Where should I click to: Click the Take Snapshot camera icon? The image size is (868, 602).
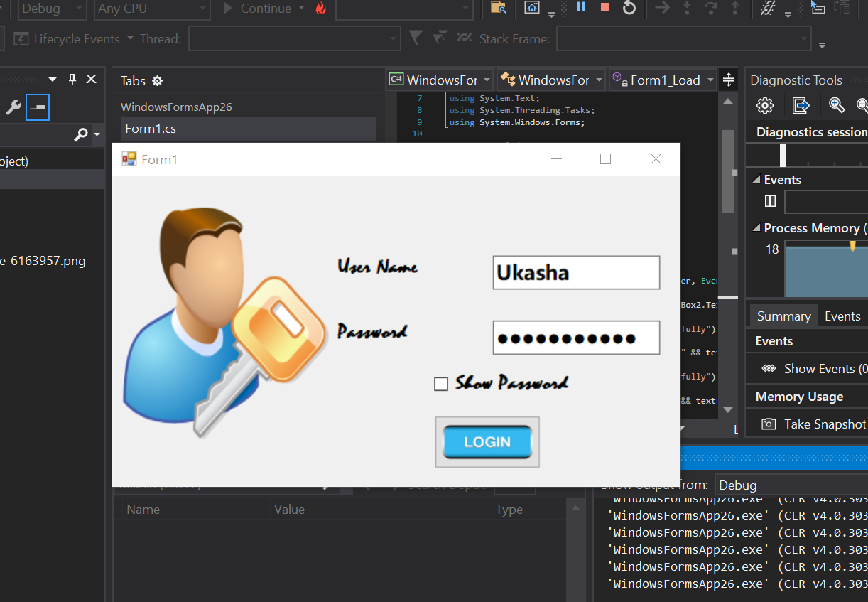point(769,424)
